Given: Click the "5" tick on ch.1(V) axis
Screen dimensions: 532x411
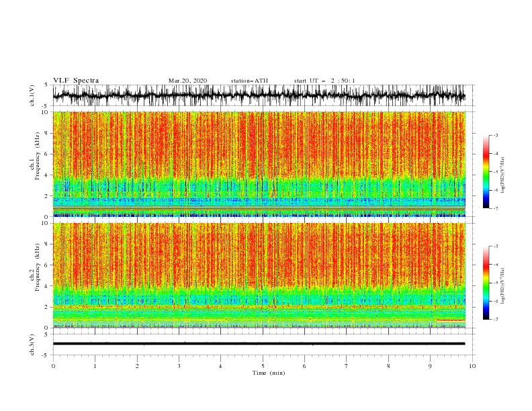Looking at the screenshot, I should tap(47, 85).
